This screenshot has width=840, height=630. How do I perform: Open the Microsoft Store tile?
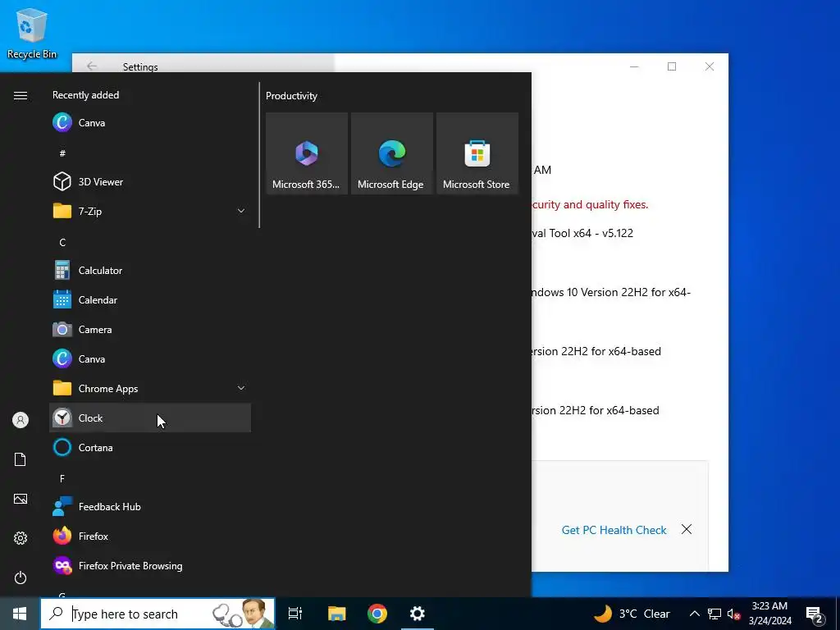pos(477,153)
